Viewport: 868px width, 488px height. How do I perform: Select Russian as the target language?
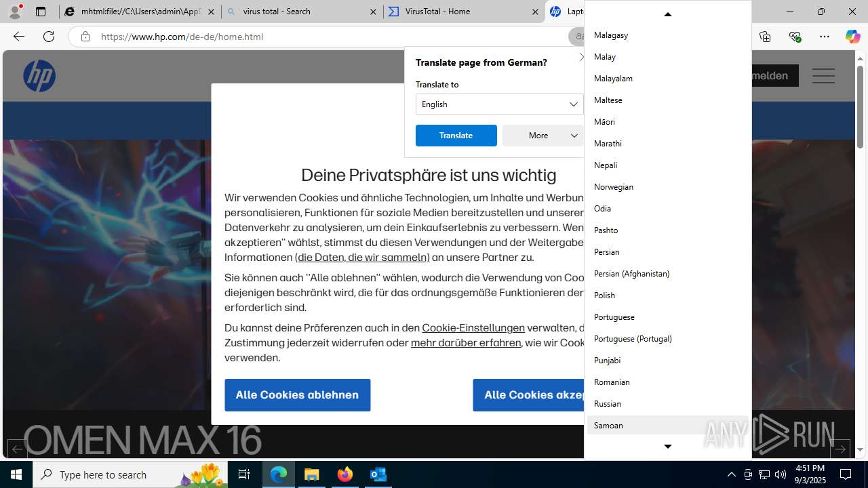coord(667,403)
